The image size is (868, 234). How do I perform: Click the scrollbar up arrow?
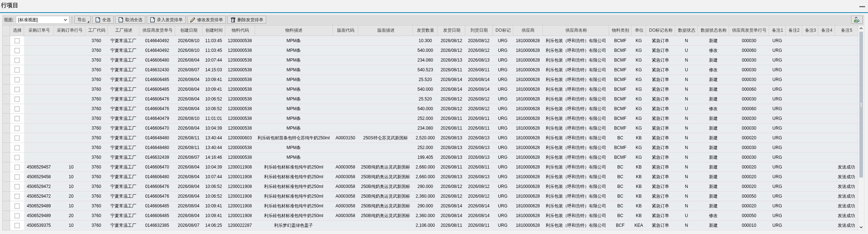click(861, 28)
